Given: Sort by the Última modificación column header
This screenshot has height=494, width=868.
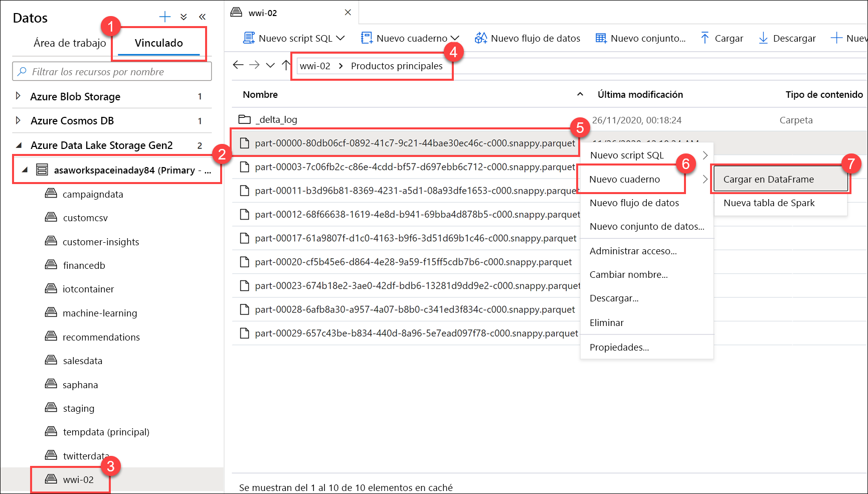Looking at the screenshot, I should click(x=640, y=94).
